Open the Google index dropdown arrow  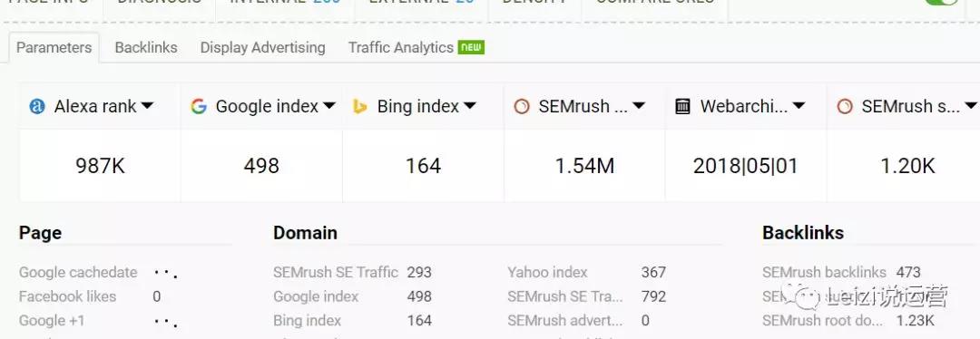coord(329,106)
